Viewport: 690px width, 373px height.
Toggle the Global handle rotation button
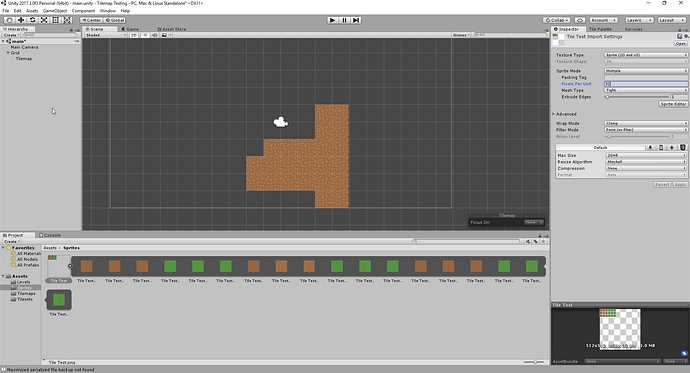coord(115,20)
